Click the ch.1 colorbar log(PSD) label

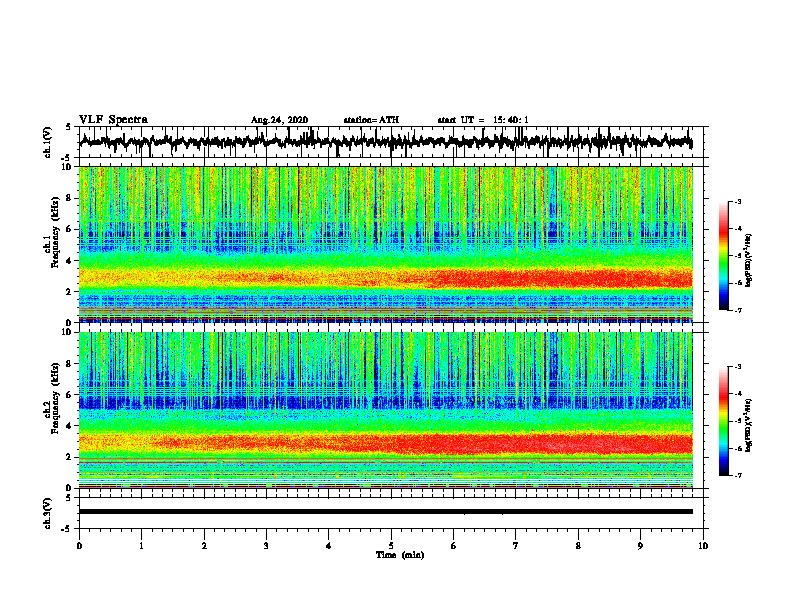748,260
